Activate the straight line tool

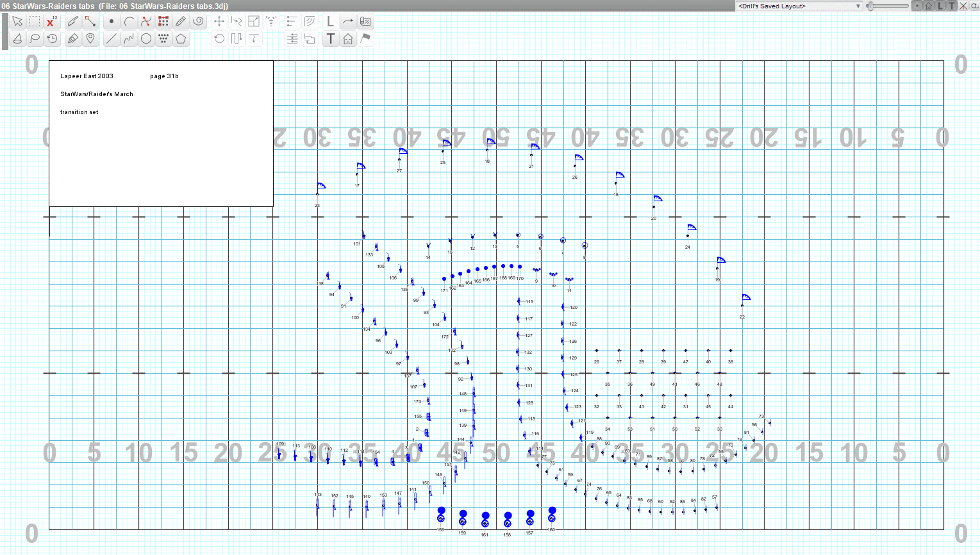(112, 39)
